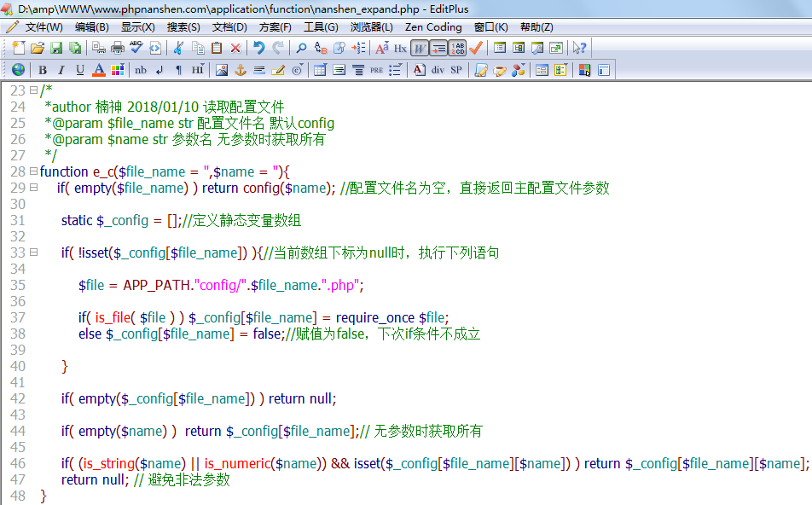This screenshot has width=812, height=505.
Task: Insert a div tag
Action: [x=438, y=70]
